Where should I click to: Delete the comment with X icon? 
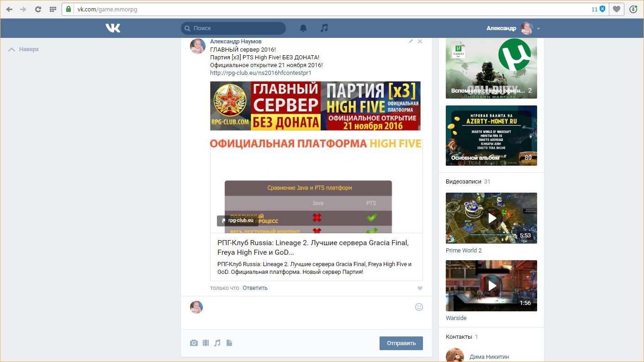[420, 41]
